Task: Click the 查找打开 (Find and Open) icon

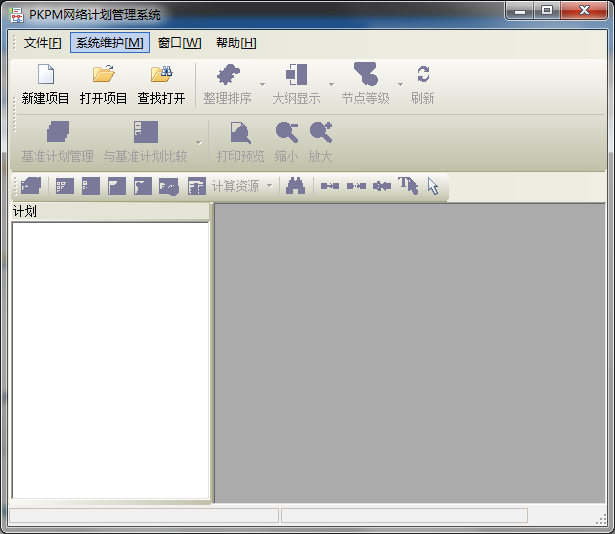Action: click(161, 75)
